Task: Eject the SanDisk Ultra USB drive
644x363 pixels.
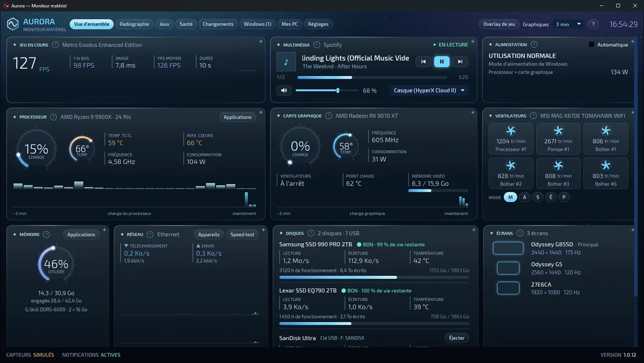Action: coord(457,338)
